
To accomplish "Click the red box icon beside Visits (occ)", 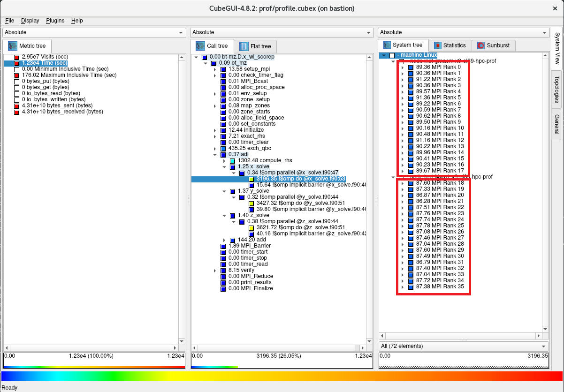I will (17, 57).
